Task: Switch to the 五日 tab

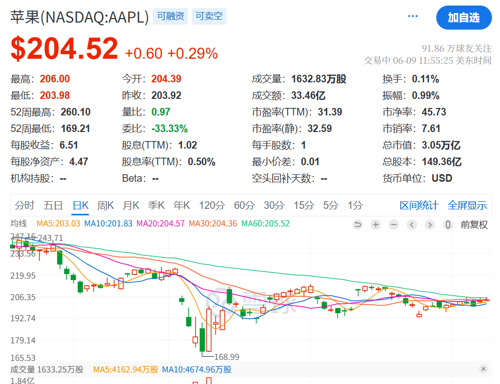Action: (53, 205)
